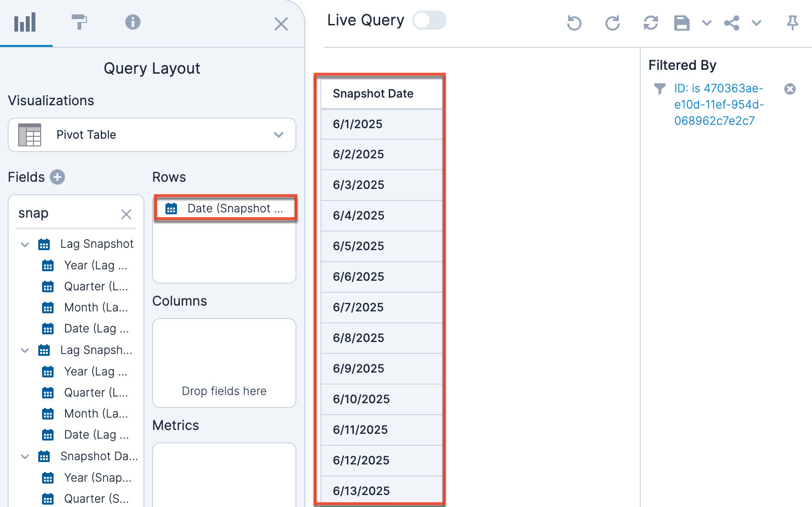Remove the ID filter with the x icon
This screenshot has width=812, height=507.
[790, 89]
